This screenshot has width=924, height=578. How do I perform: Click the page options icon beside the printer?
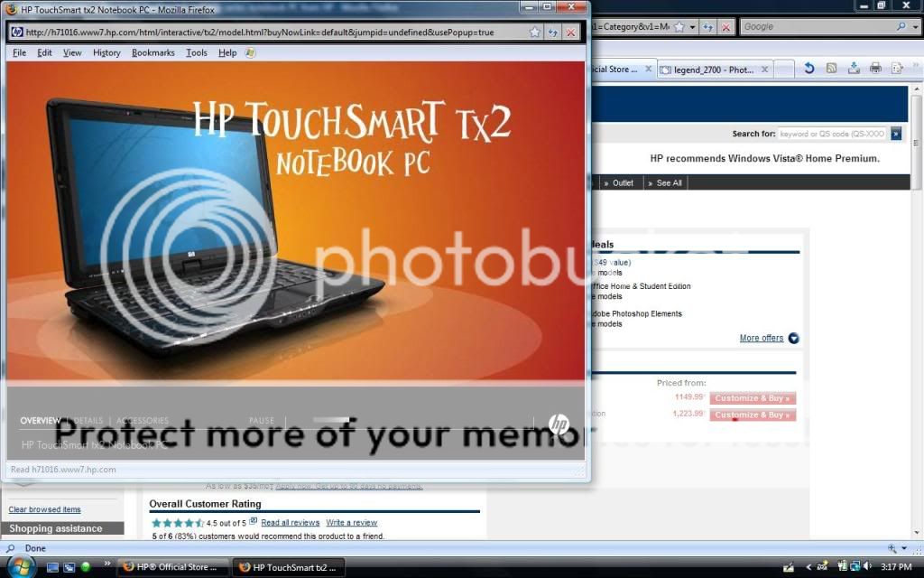click(x=898, y=69)
